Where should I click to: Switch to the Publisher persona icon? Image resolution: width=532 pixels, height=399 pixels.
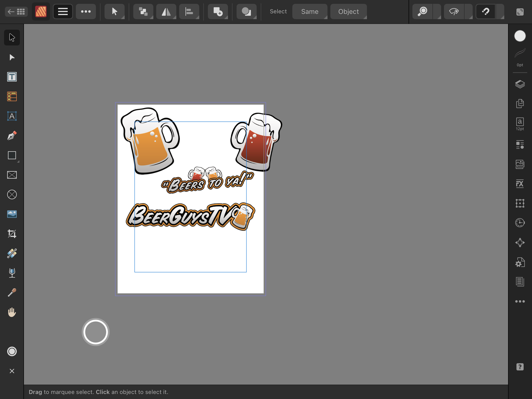pyautogui.click(x=41, y=11)
